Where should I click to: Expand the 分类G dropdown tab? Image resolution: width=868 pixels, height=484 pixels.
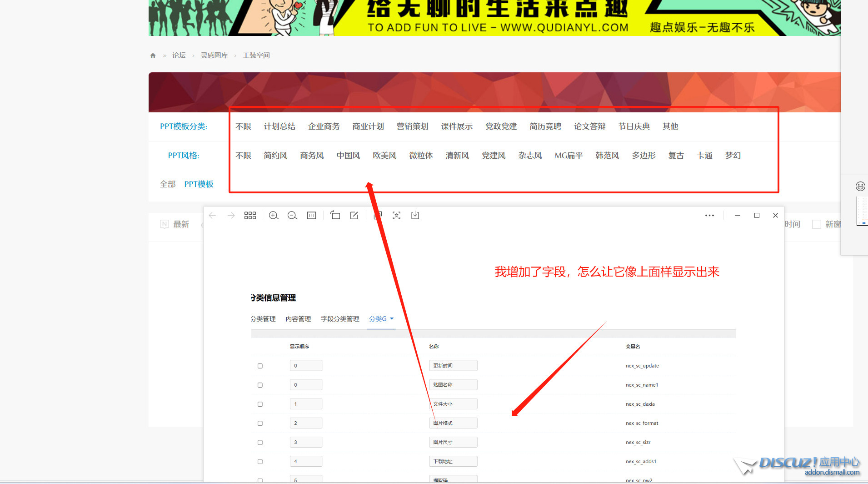[381, 319]
